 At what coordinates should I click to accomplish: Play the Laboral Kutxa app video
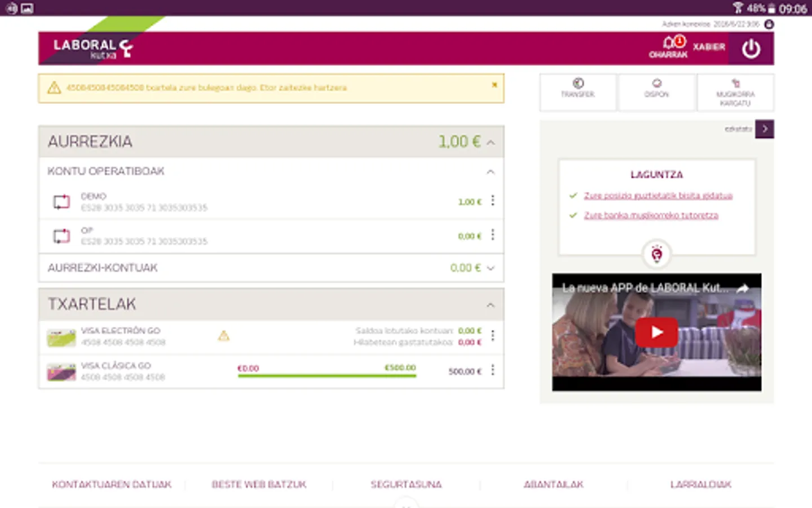point(656,332)
